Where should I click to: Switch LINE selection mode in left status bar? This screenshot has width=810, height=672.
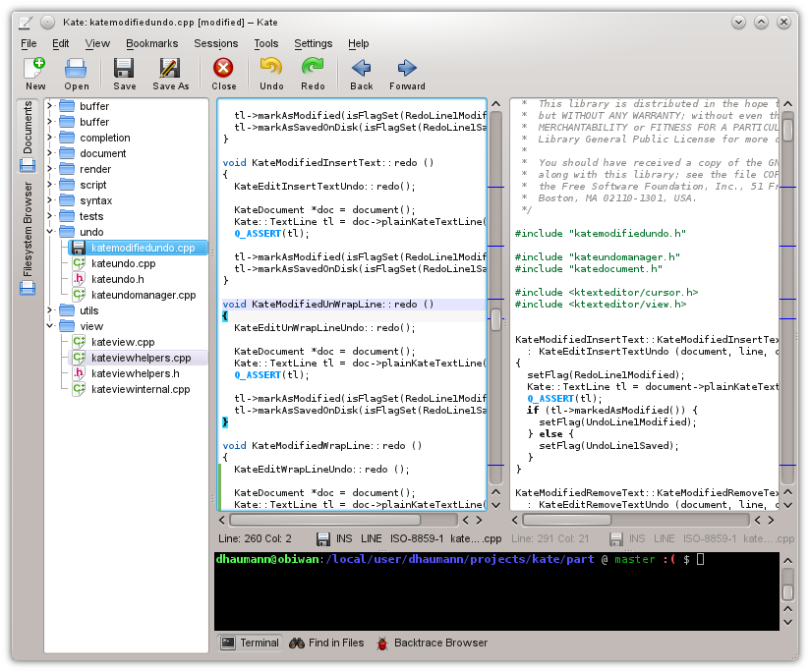(373, 538)
